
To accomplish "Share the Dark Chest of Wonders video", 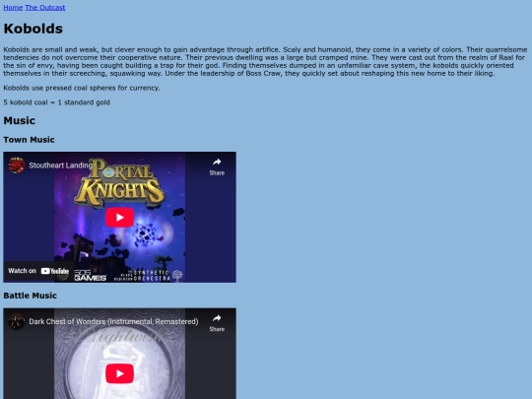I will (217, 323).
